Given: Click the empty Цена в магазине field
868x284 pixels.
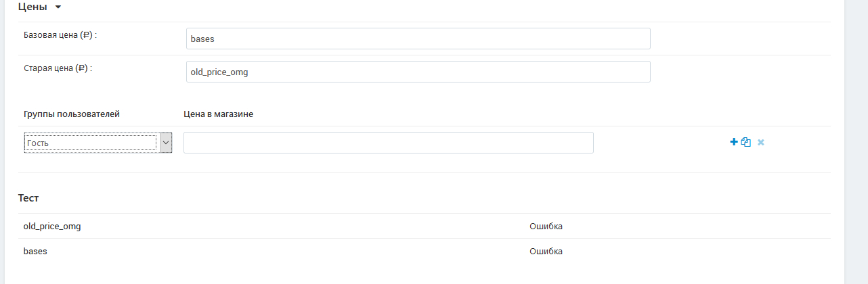Looking at the screenshot, I should coord(389,143).
